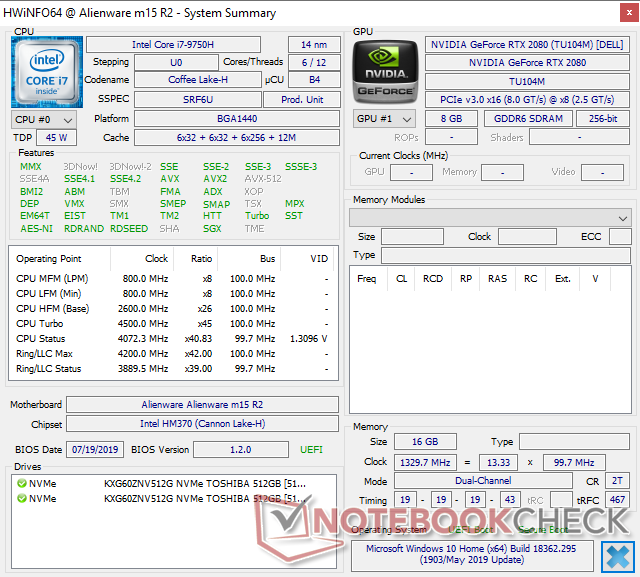Click the Turbo feature label
The height and width of the screenshot is (577, 640).
257,215
